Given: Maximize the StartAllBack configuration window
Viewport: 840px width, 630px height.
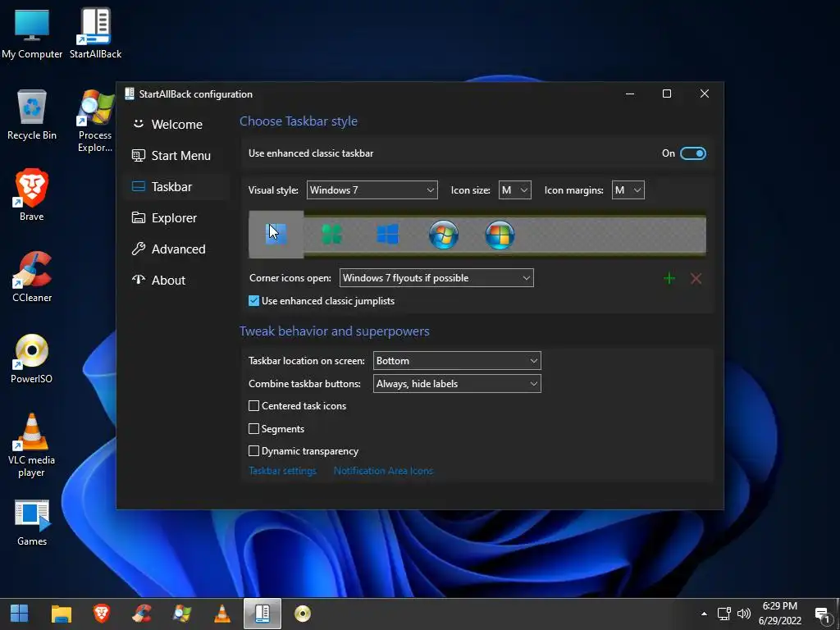Looking at the screenshot, I should click(x=667, y=94).
